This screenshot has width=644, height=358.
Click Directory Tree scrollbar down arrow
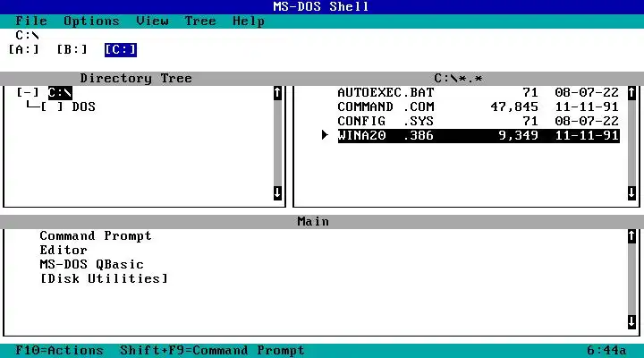(277, 192)
